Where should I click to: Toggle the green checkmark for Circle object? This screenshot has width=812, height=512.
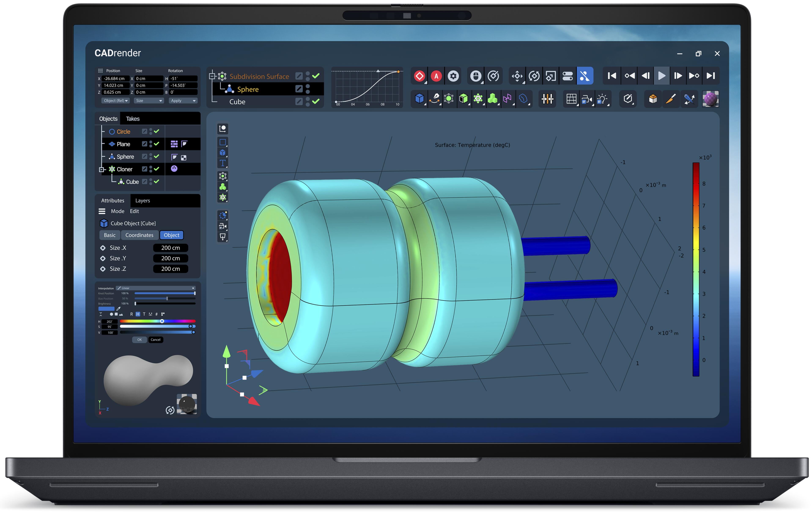157,131
